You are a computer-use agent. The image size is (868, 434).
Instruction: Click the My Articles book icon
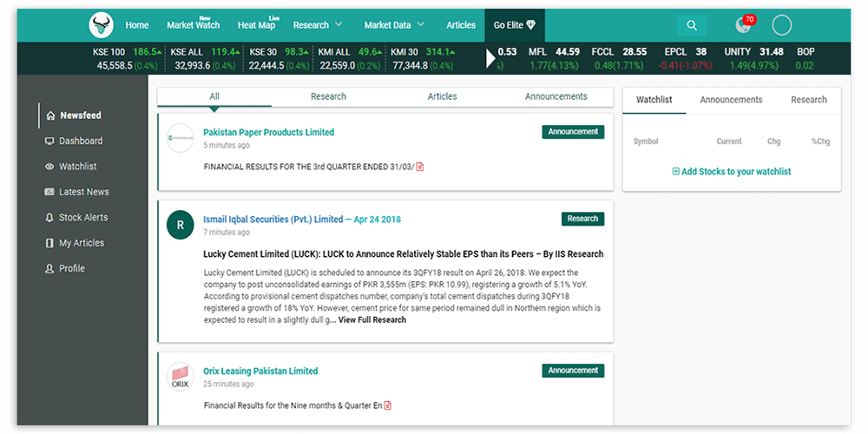pos(49,243)
